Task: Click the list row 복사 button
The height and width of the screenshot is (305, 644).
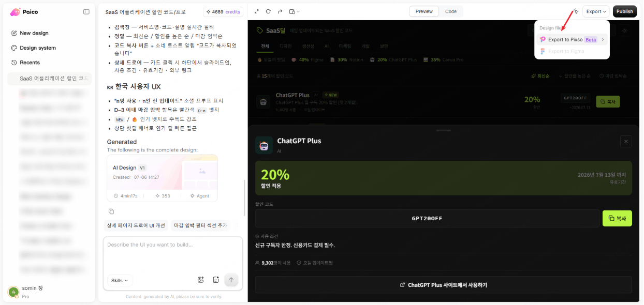Action: 608,102
